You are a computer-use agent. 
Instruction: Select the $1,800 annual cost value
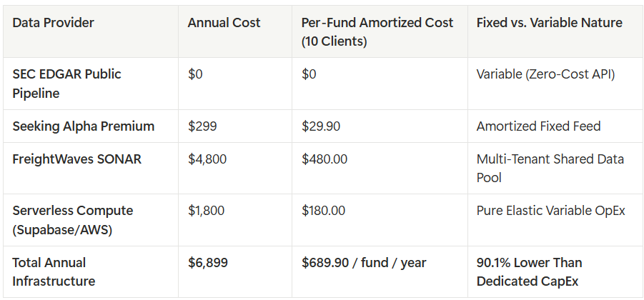206,211
